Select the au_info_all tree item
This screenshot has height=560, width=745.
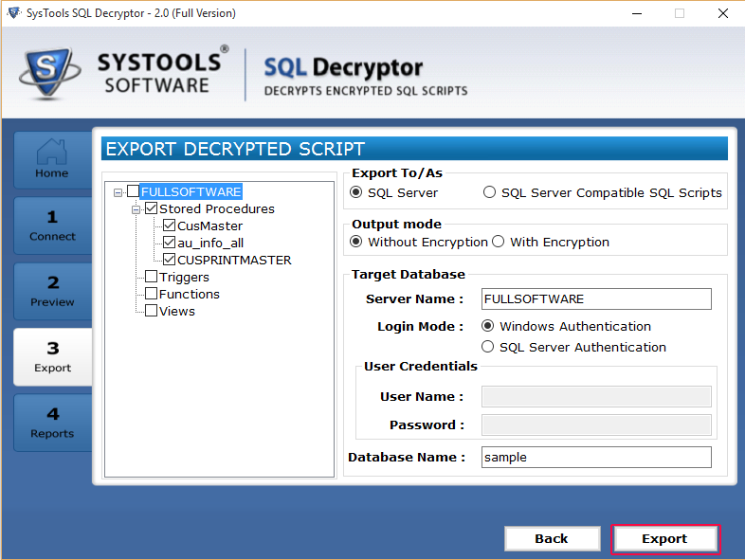210,243
